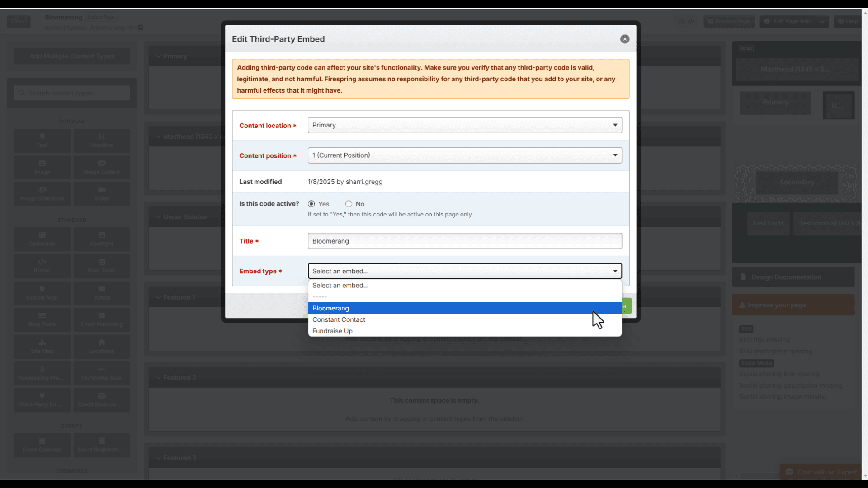Open the Edit Page Info dropdown arrow
Image resolution: width=868 pixels, height=488 pixels.
coord(822,21)
